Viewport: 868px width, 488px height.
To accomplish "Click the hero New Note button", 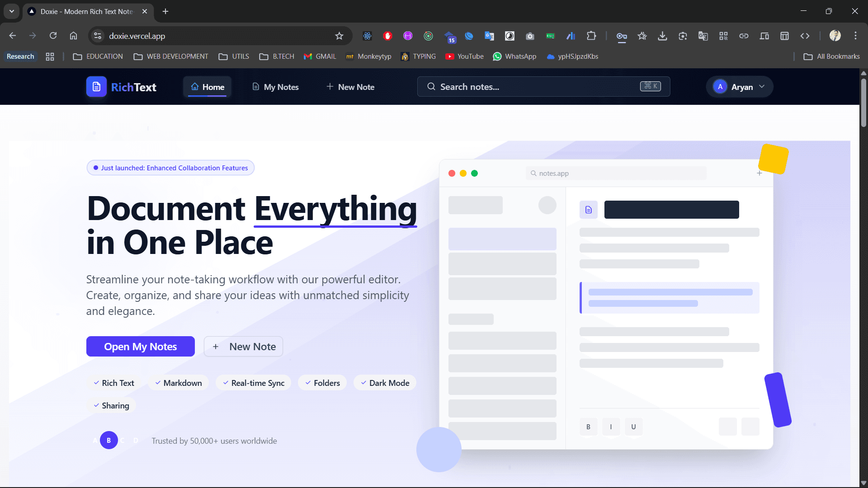I will coord(243,347).
